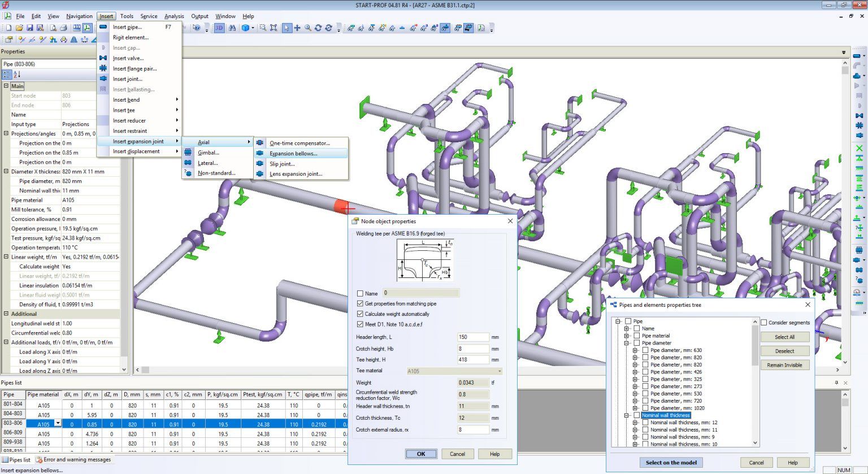Choose Expansion bellows from the submenu

pos(294,153)
